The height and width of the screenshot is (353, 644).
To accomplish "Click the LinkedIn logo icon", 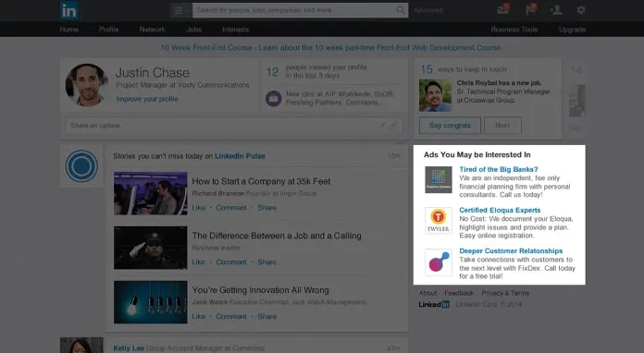I will tap(68, 10).
